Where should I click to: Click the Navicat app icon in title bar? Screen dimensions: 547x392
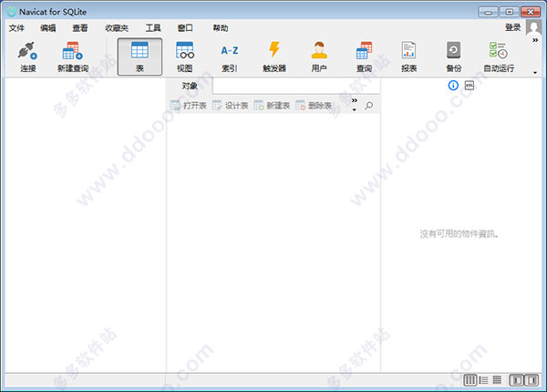(x=12, y=12)
